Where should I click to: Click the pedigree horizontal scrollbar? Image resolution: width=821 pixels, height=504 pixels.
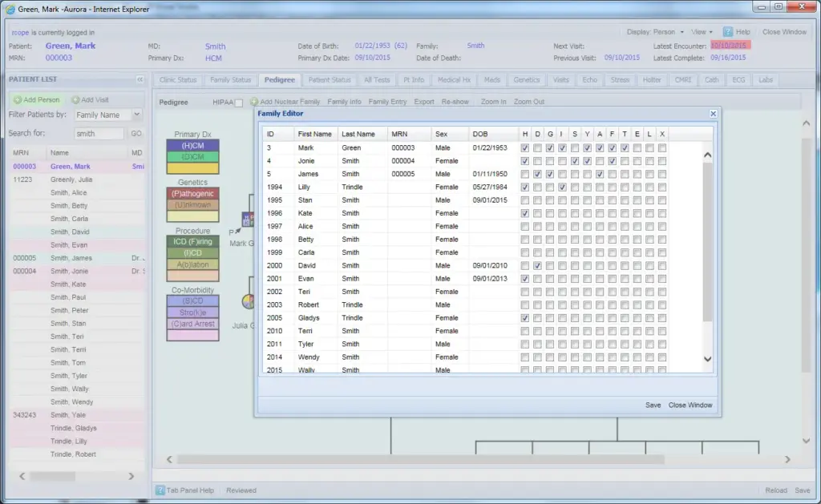point(420,459)
